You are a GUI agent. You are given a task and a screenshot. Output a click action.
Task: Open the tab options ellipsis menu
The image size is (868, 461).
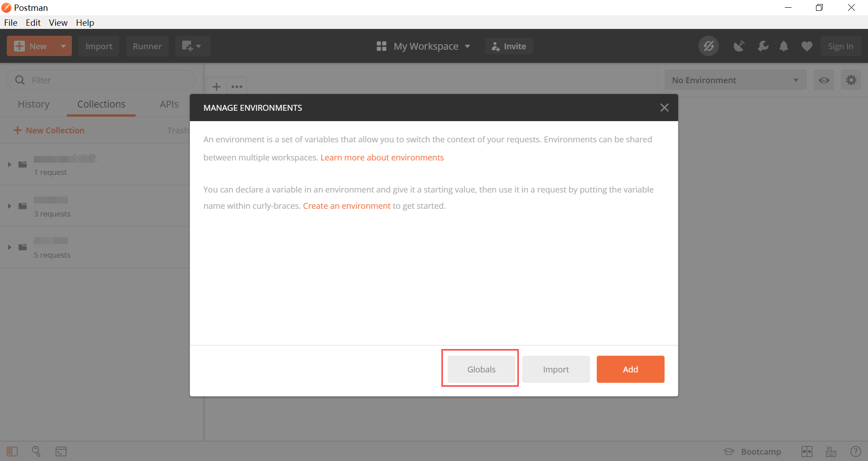237,86
